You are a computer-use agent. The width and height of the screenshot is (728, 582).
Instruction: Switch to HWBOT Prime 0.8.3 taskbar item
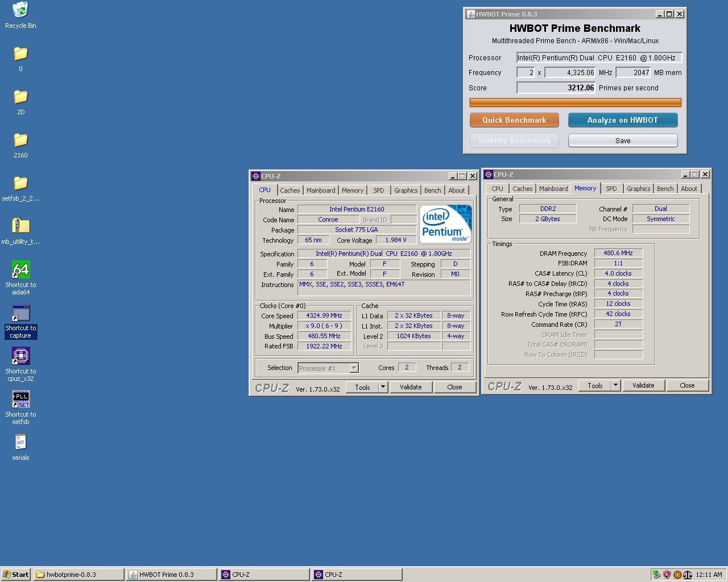pos(171,575)
